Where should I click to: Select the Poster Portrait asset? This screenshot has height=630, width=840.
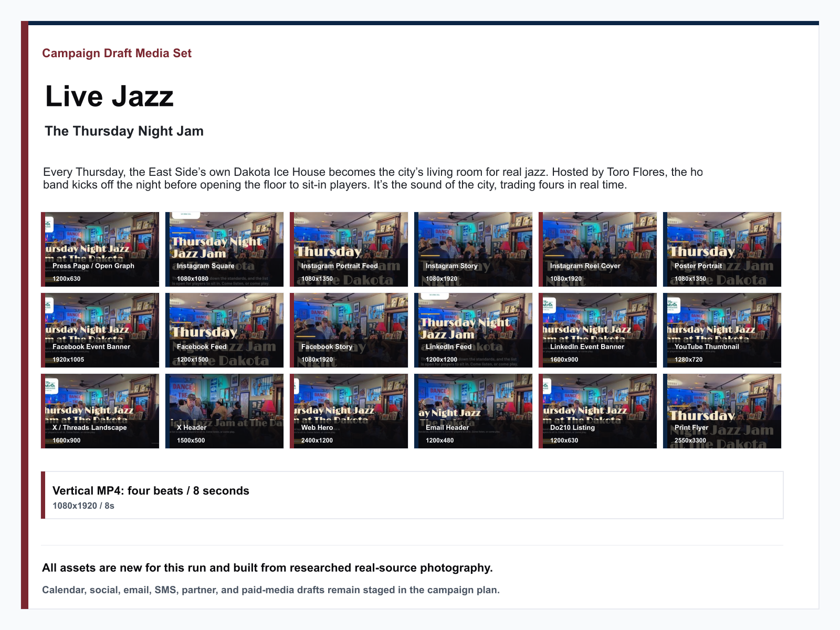click(722, 249)
